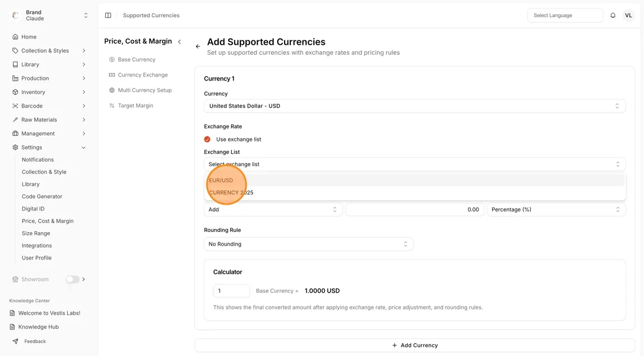This screenshot has height=356, width=644.
Task: Open Collection & Style under Settings
Action: (x=44, y=172)
